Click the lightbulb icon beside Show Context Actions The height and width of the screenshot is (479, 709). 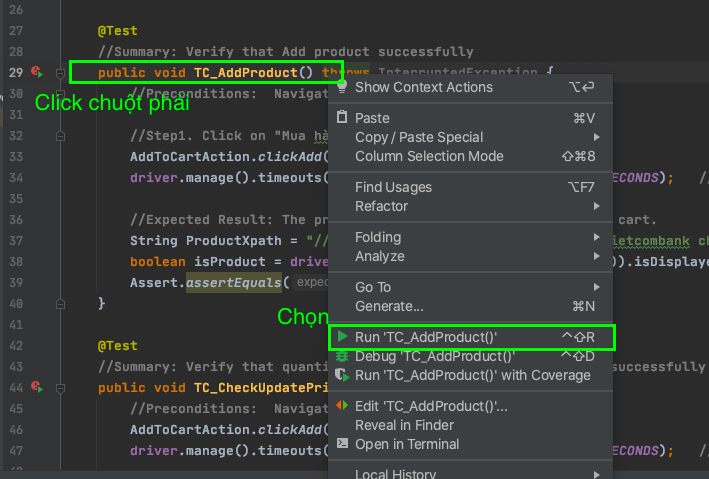pyautogui.click(x=342, y=87)
